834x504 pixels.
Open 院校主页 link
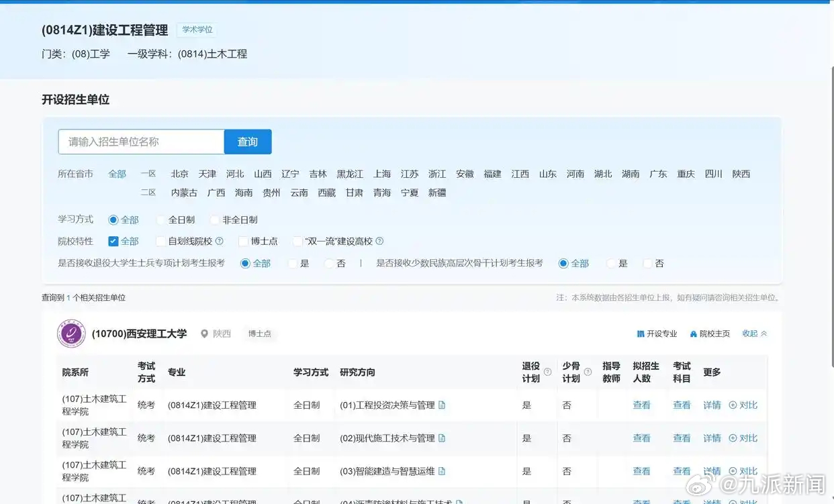point(710,334)
